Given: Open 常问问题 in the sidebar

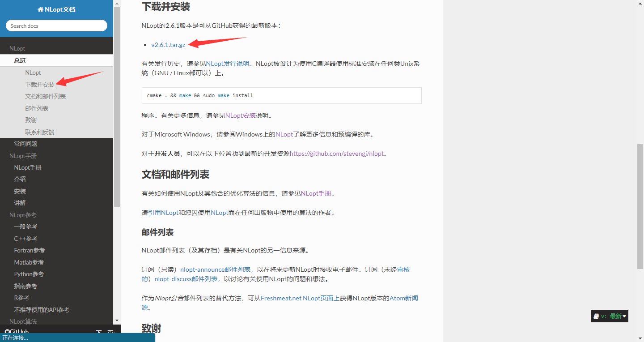Looking at the screenshot, I should coord(26,144).
